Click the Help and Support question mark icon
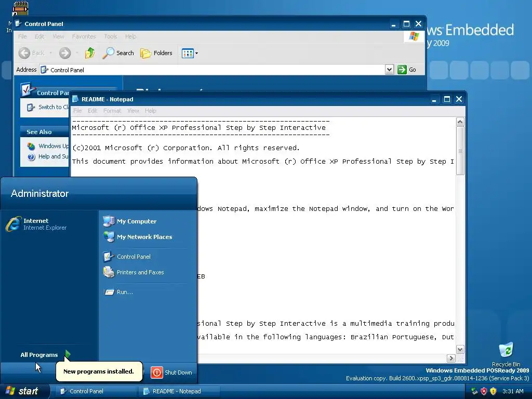Image resolution: width=532 pixels, height=399 pixels. (31, 157)
